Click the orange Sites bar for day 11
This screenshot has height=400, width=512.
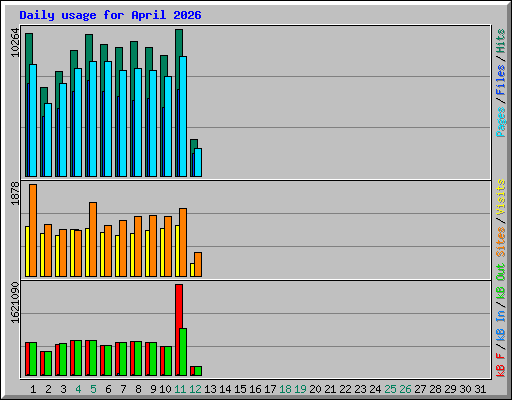click(183, 242)
